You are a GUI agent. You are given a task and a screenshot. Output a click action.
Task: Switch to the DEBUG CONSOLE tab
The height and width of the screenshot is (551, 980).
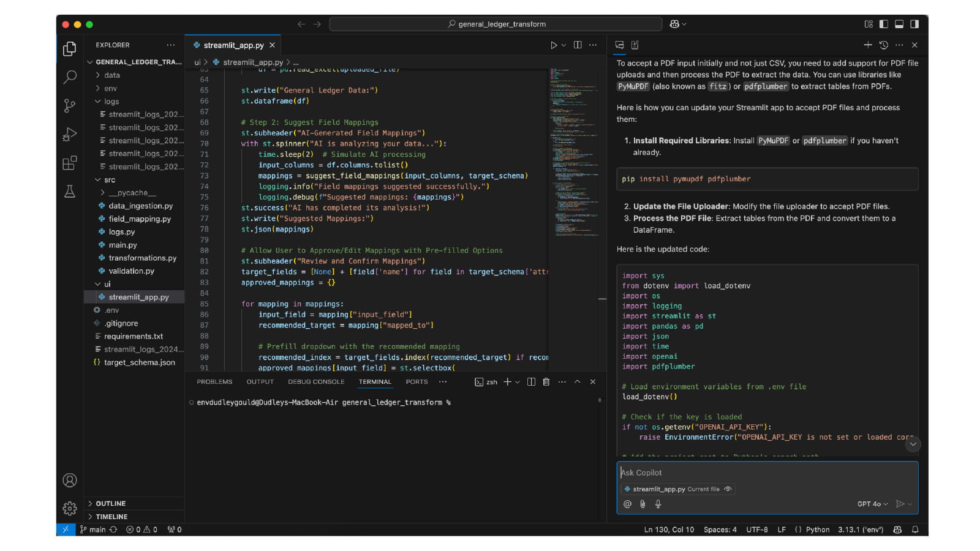tap(316, 382)
